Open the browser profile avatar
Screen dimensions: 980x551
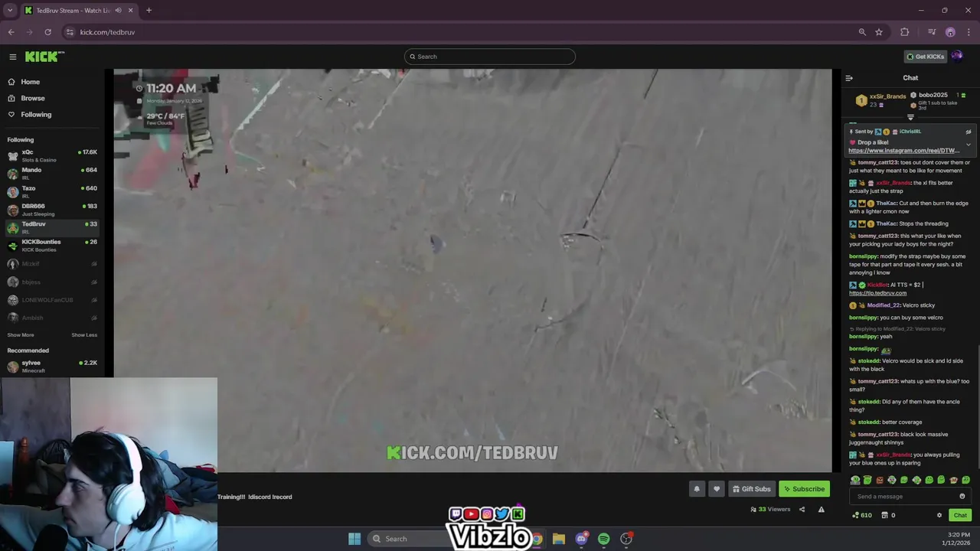(x=950, y=32)
